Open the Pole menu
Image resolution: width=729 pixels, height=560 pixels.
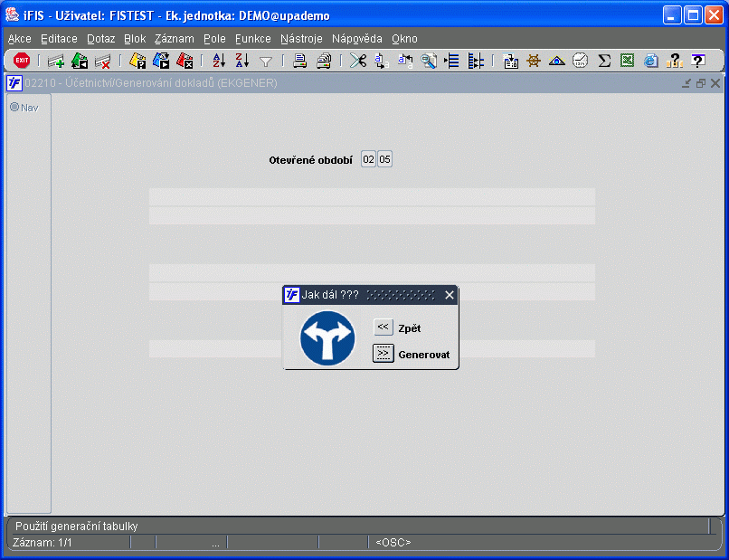point(214,39)
